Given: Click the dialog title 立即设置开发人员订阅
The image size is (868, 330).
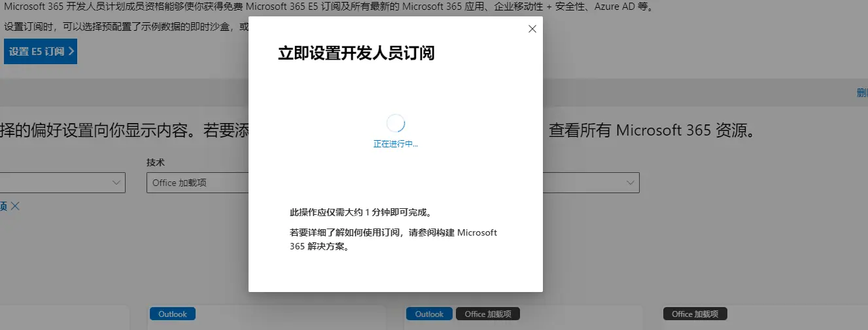Looking at the screenshot, I should tap(356, 54).
